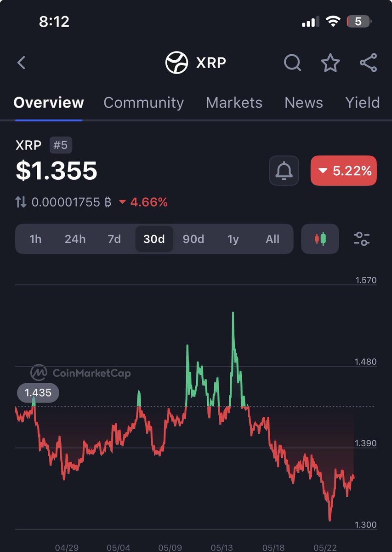Switch to the Markets tab

click(234, 102)
